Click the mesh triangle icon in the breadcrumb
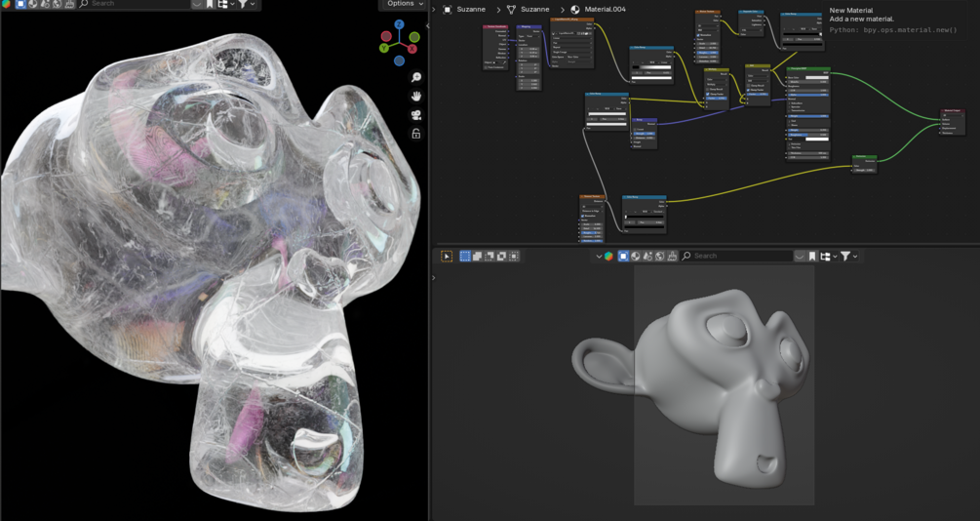The image size is (980, 521). (x=511, y=10)
